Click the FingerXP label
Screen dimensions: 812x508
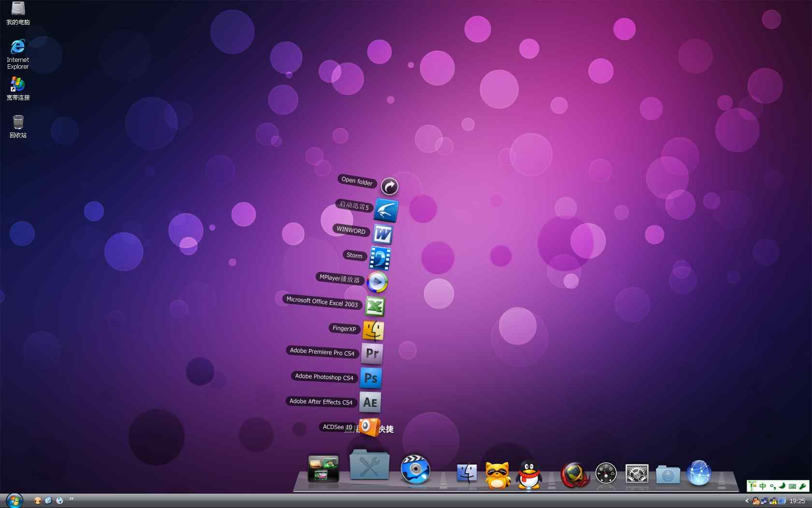point(344,328)
